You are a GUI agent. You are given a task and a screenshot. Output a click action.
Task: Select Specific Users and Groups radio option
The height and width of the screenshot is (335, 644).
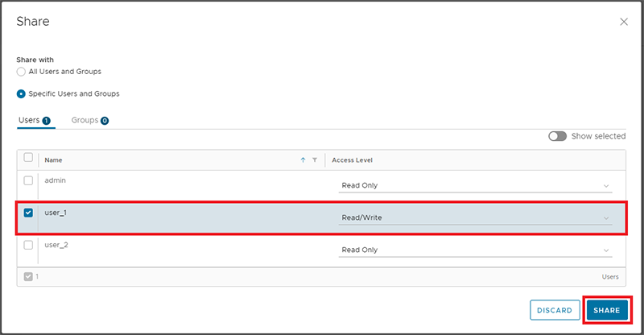coord(21,94)
